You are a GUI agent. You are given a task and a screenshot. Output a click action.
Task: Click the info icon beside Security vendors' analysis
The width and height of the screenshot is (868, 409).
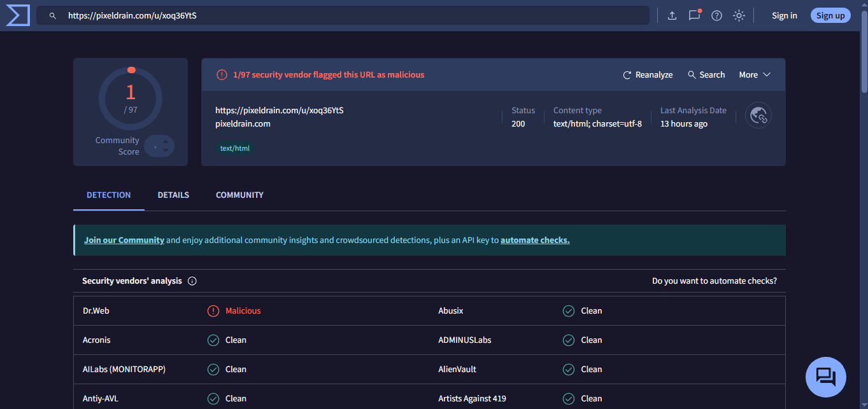coord(192,281)
